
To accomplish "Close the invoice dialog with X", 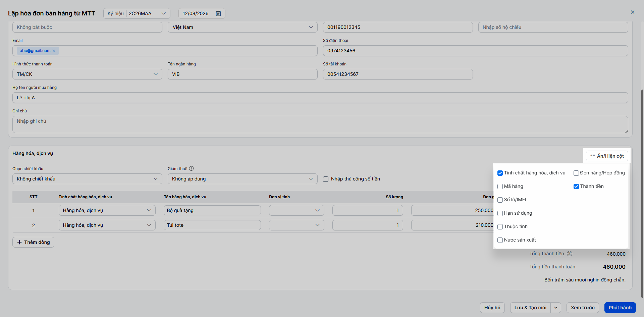I will [633, 12].
